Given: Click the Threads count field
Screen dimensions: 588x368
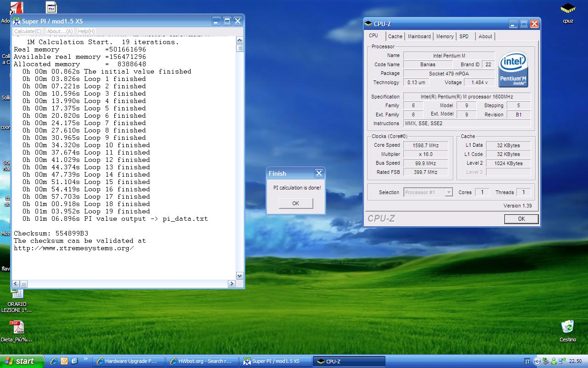Looking at the screenshot, I should [x=523, y=192].
